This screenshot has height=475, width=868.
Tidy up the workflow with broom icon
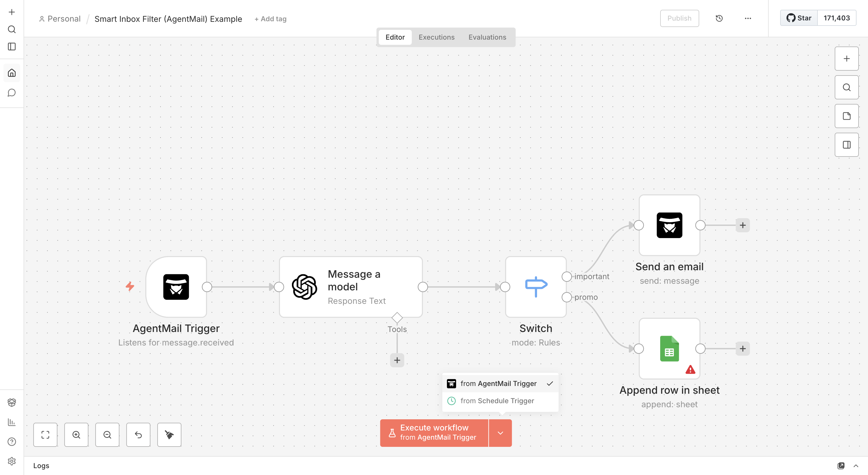click(169, 435)
